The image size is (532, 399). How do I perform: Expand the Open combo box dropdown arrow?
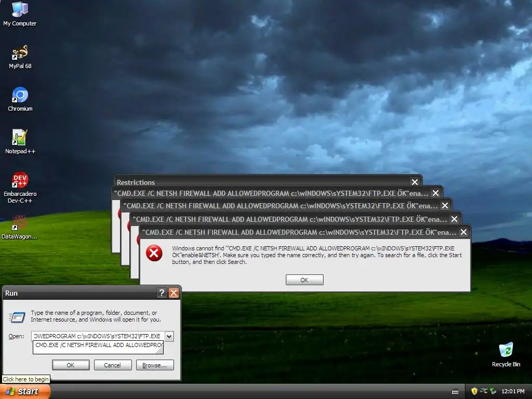(169, 336)
